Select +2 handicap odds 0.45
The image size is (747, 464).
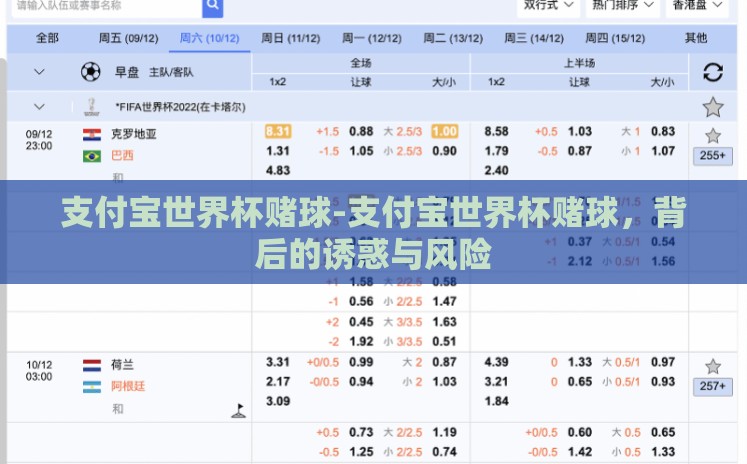361,322
